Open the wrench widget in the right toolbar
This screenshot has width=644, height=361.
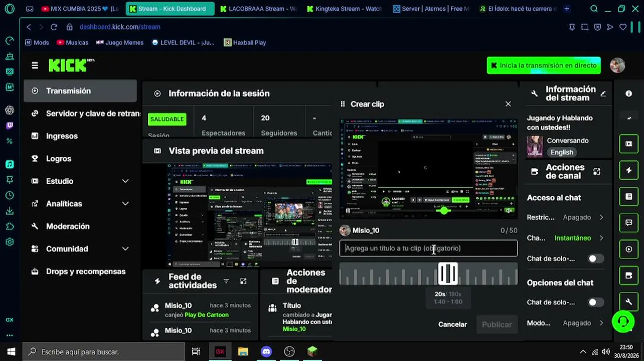point(629,301)
